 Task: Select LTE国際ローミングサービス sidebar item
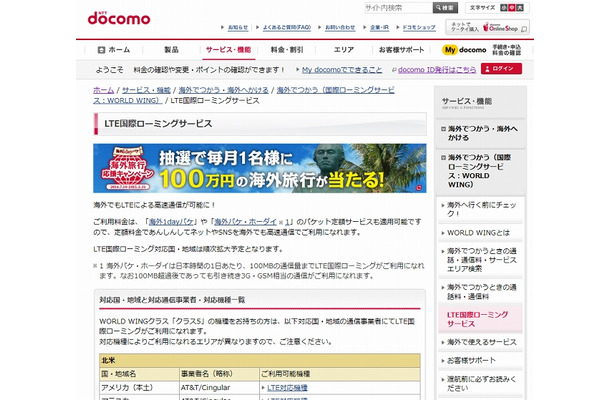click(x=480, y=319)
